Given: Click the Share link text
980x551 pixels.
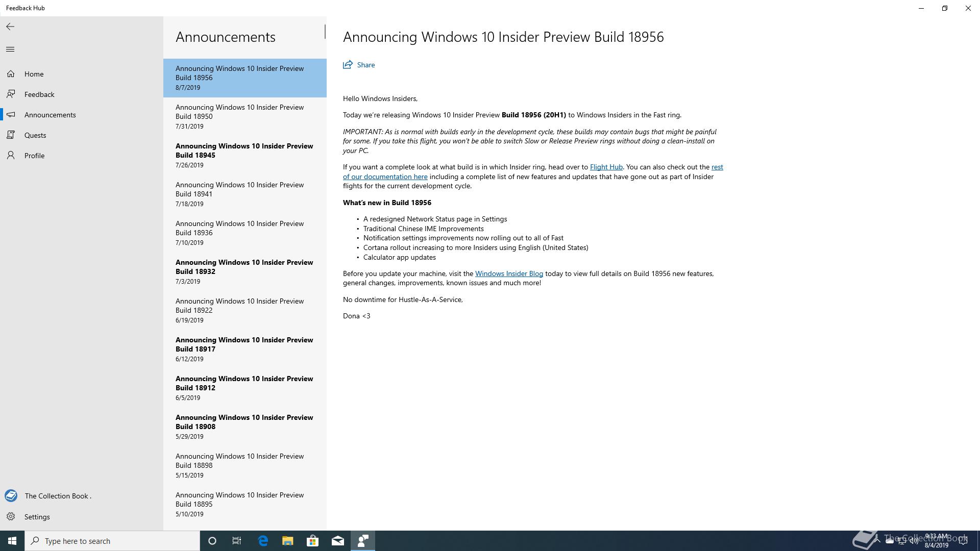Looking at the screenshot, I should click(366, 65).
